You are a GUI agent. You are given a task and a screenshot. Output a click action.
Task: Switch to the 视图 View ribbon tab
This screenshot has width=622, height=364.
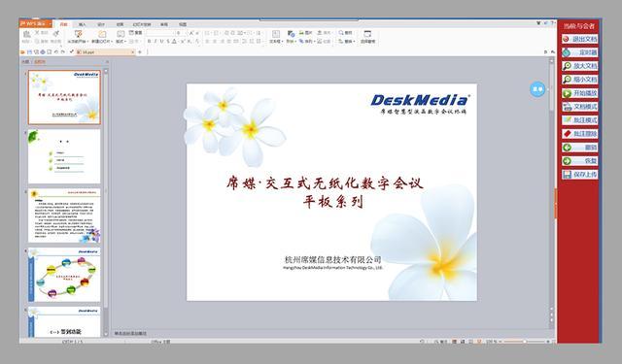click(x=183, y=24)
